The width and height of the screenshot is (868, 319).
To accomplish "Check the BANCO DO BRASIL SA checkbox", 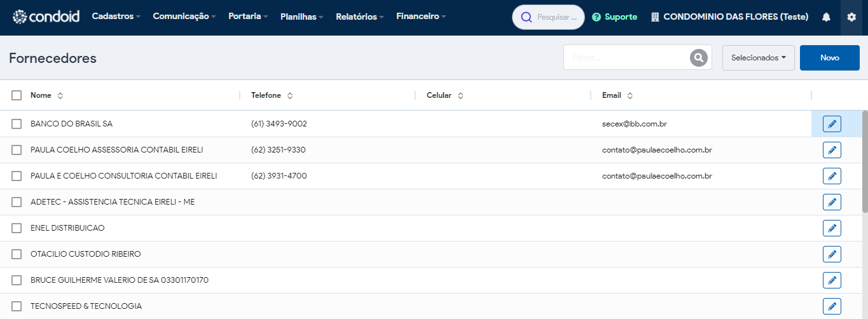I will point(17,124).
